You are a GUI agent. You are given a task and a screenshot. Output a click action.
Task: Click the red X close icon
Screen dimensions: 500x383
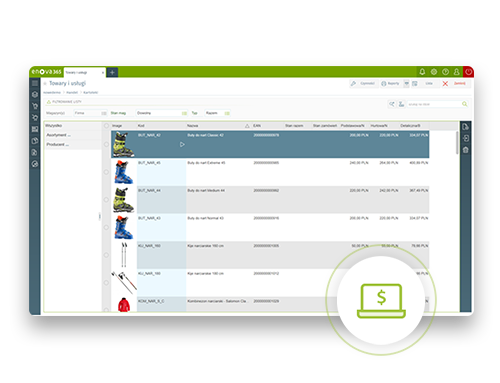[445, 84]
